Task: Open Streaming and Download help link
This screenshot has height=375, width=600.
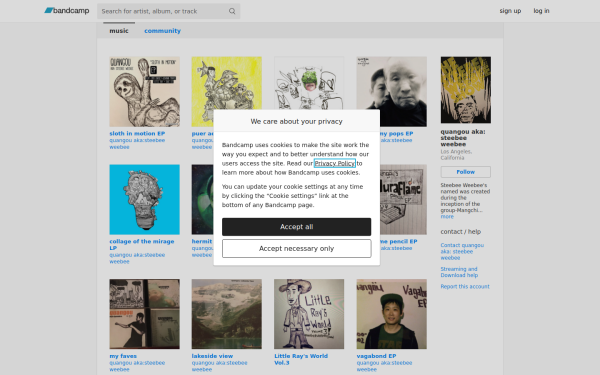Action: (459, 272)
